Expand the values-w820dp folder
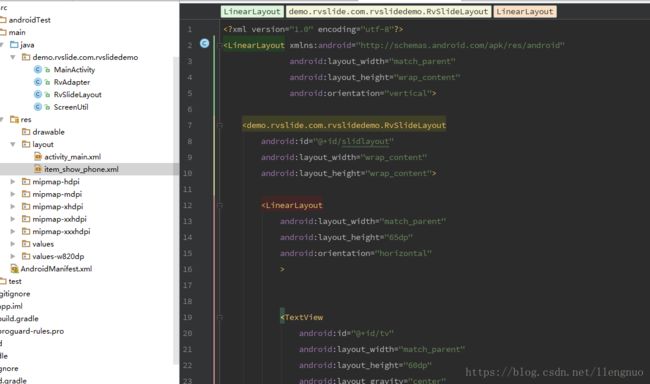650x384 pixels. pyautogui.click(x=13, y=256)
